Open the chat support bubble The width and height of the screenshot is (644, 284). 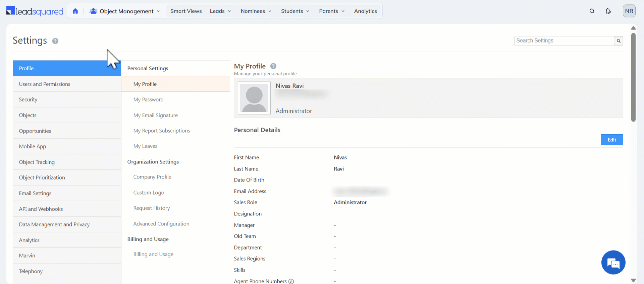pyautogui.click(x=613, y=263)
